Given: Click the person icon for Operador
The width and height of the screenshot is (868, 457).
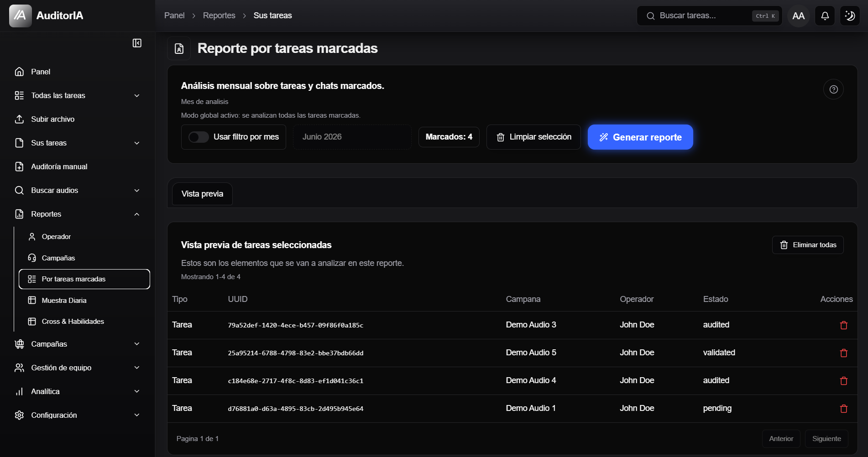Looking at the screenshot, I should coord(32,236).
